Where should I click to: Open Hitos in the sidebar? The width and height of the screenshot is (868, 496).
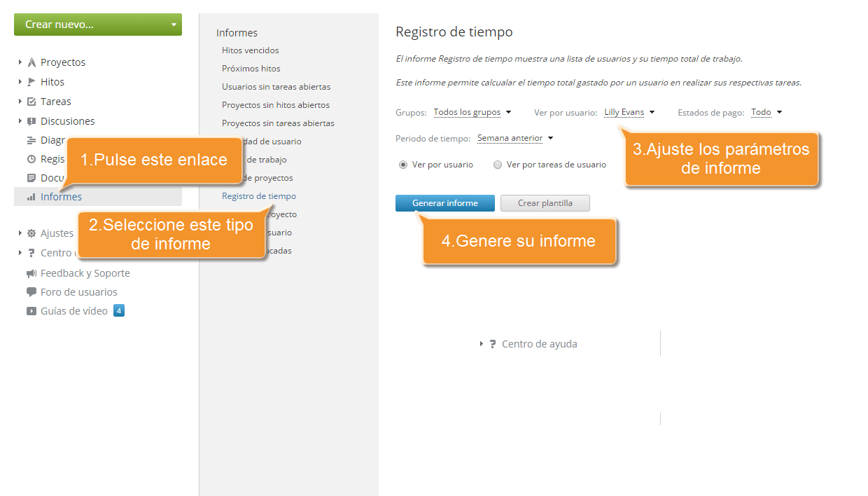pos(52,82)
